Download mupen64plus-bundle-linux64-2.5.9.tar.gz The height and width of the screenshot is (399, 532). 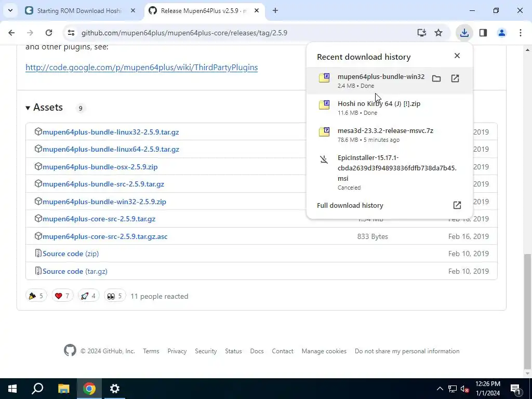(x=111, y=149)
